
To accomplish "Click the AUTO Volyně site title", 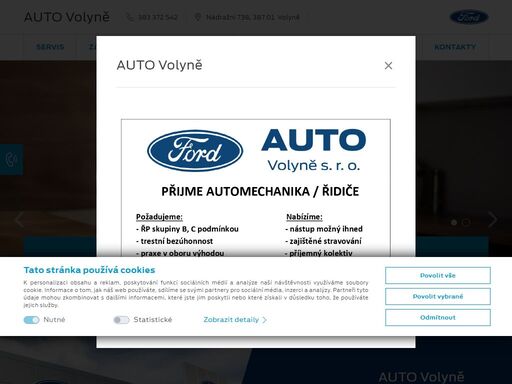I will click(x=67, y=17).
